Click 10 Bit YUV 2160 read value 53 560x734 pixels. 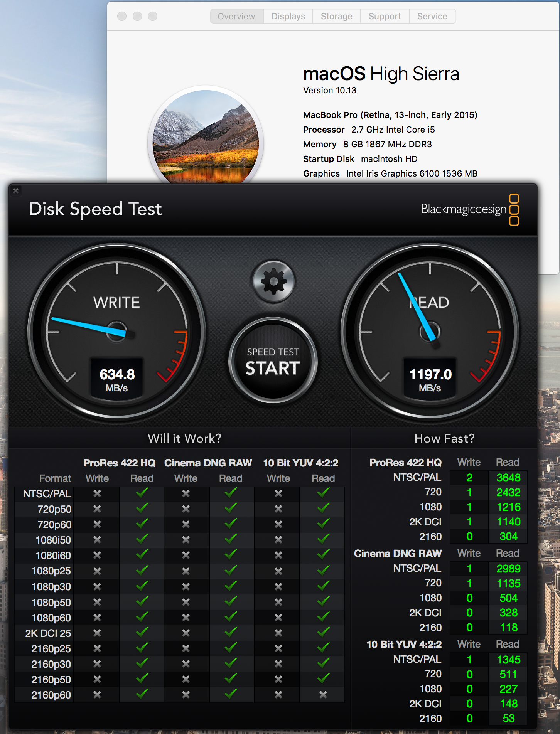click(509, 718)
